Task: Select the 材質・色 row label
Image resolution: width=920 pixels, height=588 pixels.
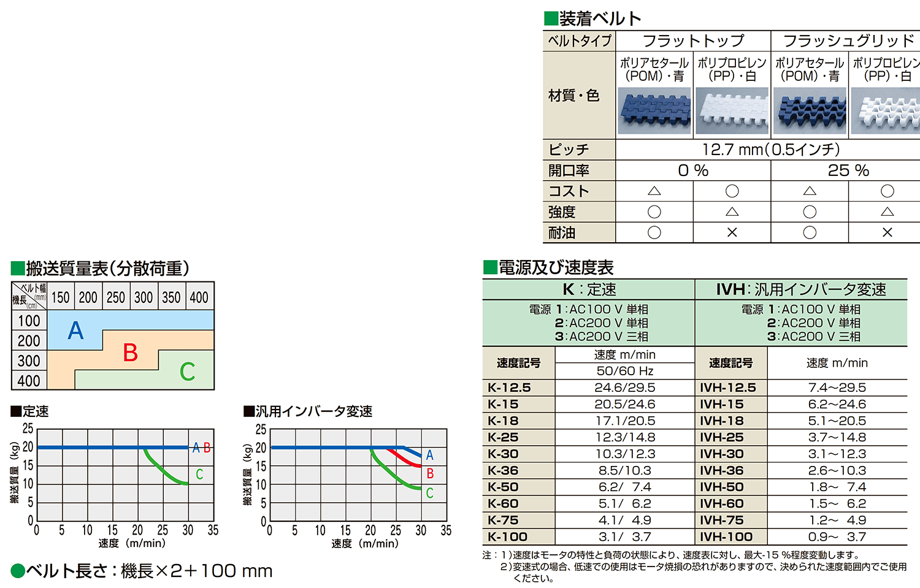Action: pyautogui.click(x=573, y=96)
